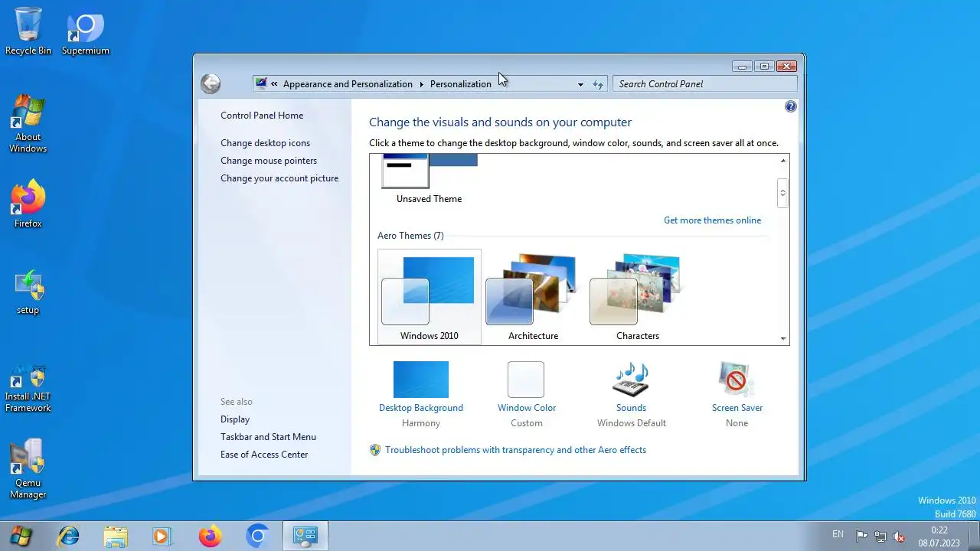The image size is (980, 551).
Task: Open Windows Explorer from the taskbar
Action: pyautogui.click(x=116, y=536)
